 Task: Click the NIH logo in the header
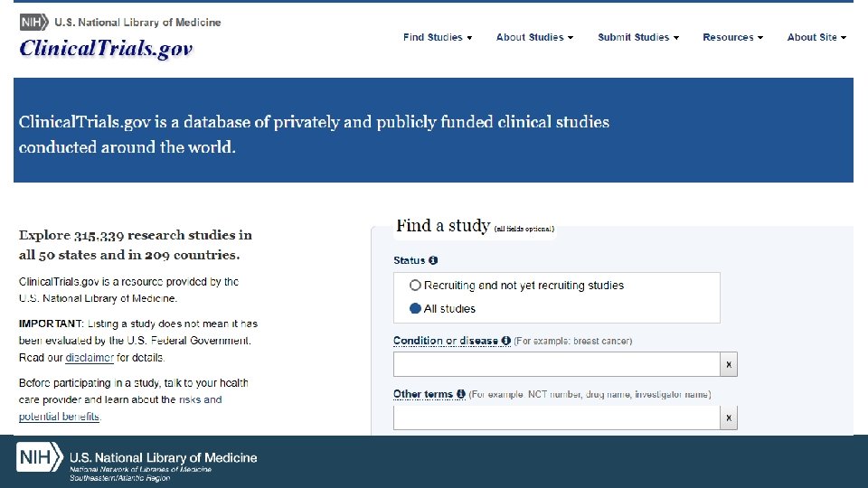[33, 22]
